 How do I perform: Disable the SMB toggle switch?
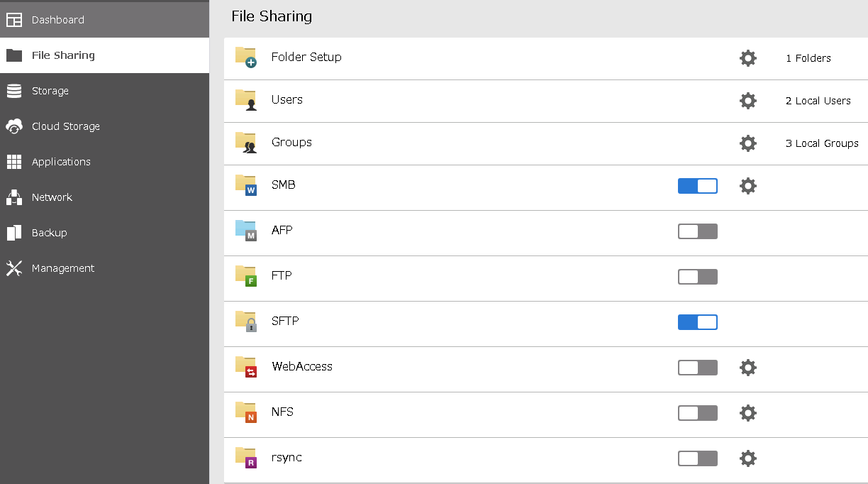pos(697,186)
